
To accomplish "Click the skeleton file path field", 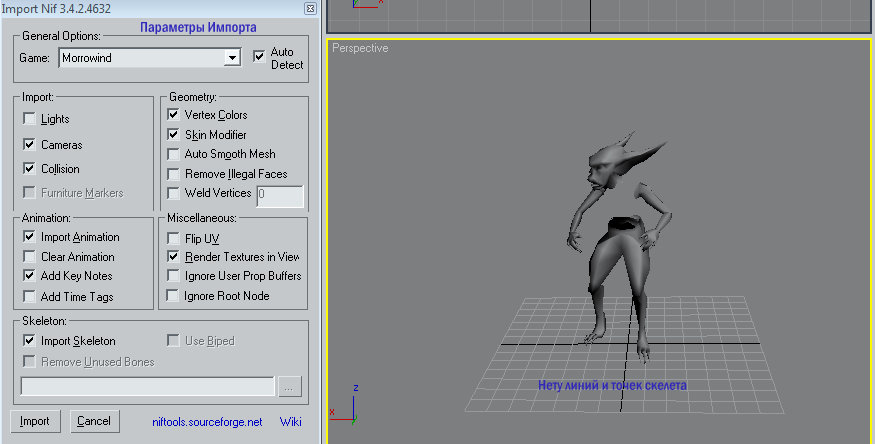I will tap(148, 387).
